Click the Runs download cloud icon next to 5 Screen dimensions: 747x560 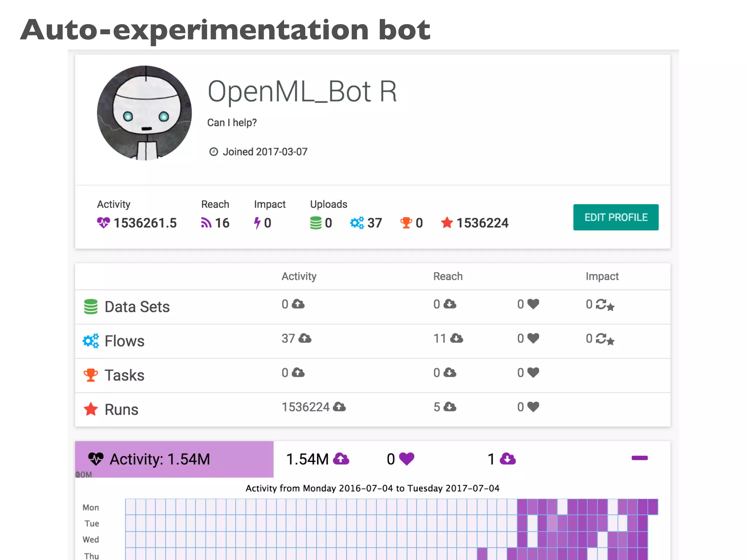450,407
